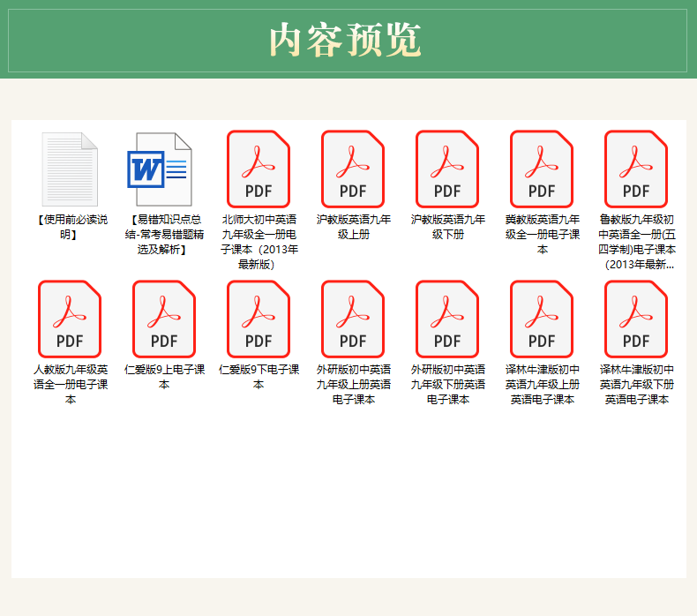Select the Word document icon for 易错知识点总结
697x616 pixels.
point(160,169)
